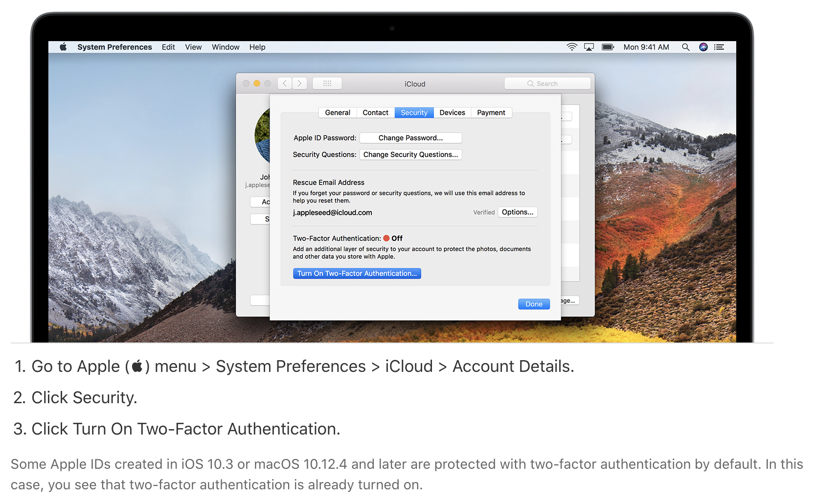The width and height of the screenshot is (816, 504).
Task: Switch to the General tab
Action: click(338, 113)
